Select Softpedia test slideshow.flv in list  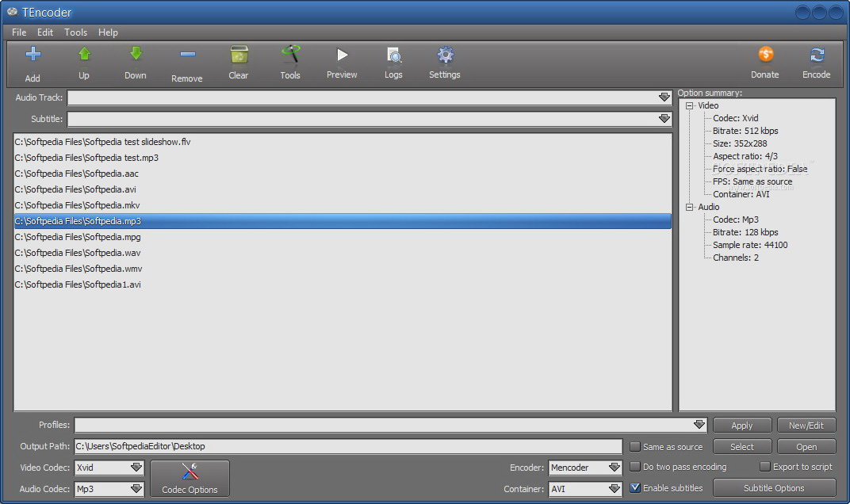[343, 142]
